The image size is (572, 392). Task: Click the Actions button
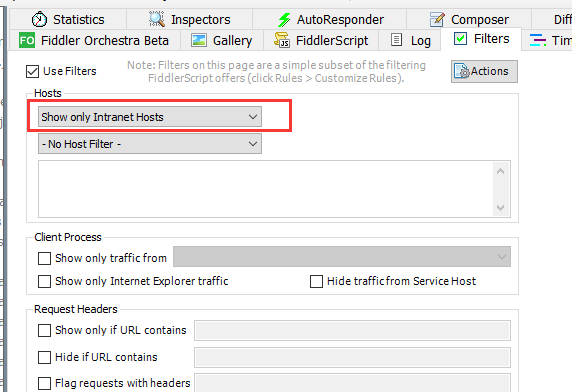pos(484,71)
